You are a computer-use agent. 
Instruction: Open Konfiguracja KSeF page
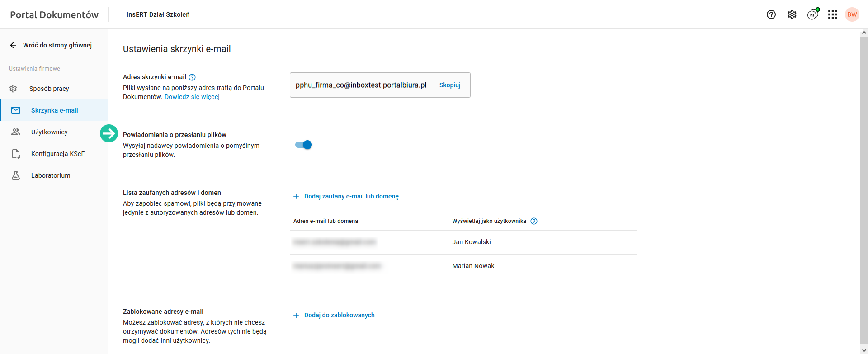coord(57,154)
